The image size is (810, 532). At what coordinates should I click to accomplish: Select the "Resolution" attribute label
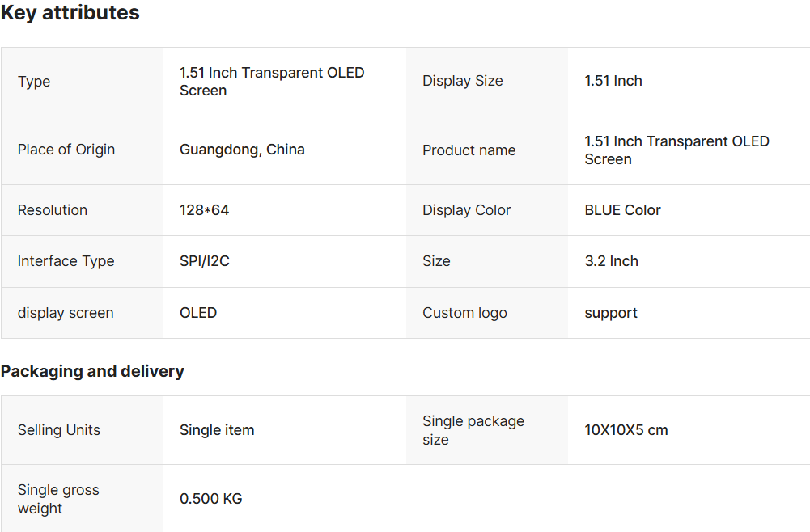(53, 210)
